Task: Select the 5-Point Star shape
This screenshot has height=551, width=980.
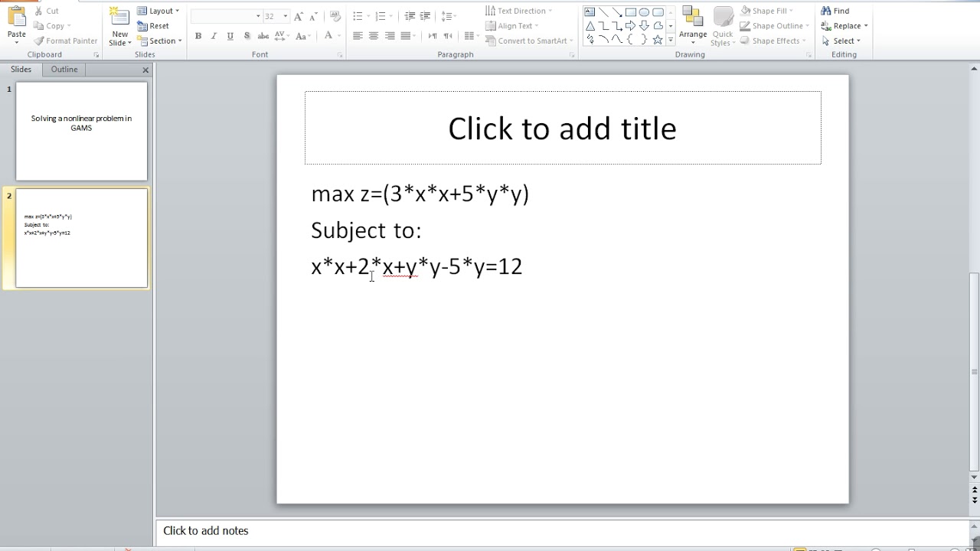Action: (x=658, y=40)
